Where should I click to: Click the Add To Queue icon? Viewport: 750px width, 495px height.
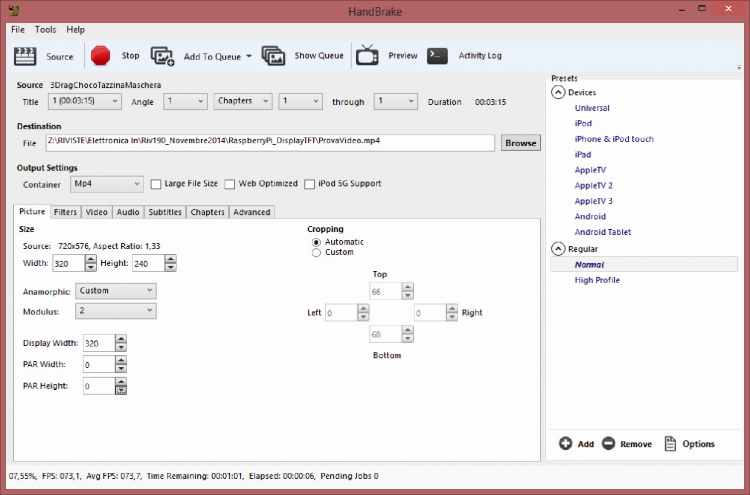click(x=163, y=56)
